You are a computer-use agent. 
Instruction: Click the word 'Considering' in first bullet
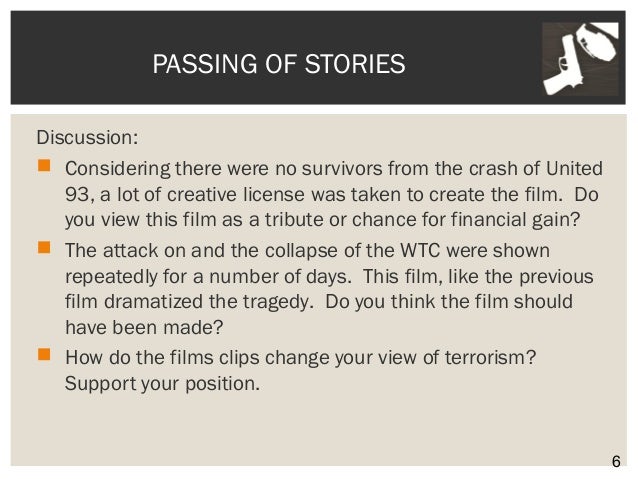click(x=118, y=168)
